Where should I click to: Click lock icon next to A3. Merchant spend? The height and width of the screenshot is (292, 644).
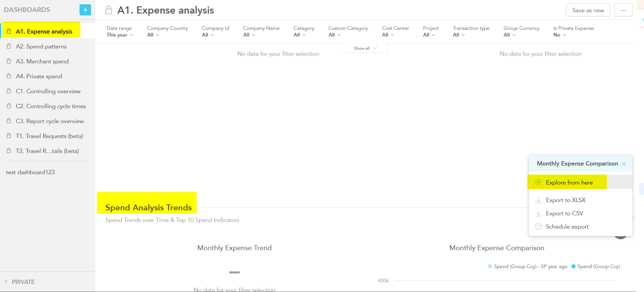coord(9,61)
